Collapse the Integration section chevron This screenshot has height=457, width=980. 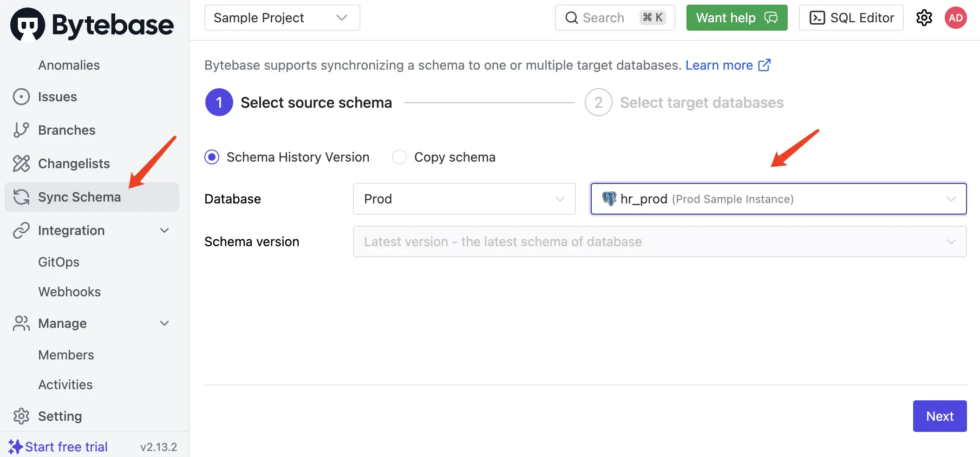click(x=164, y=230)
